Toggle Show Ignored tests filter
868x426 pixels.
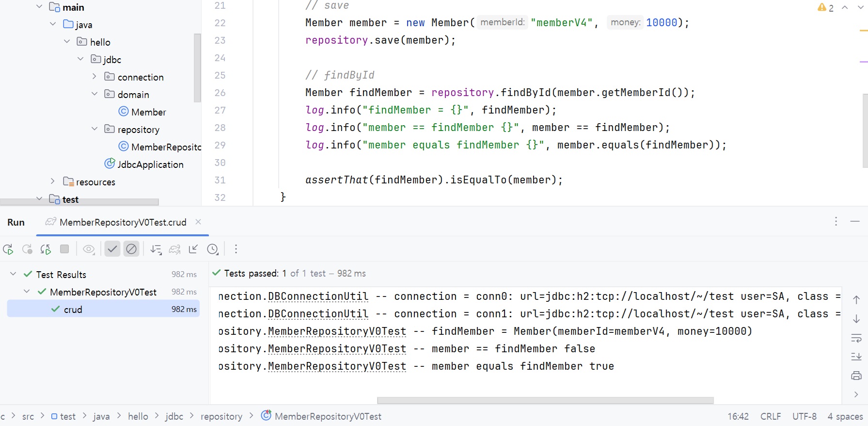point(131,249)
